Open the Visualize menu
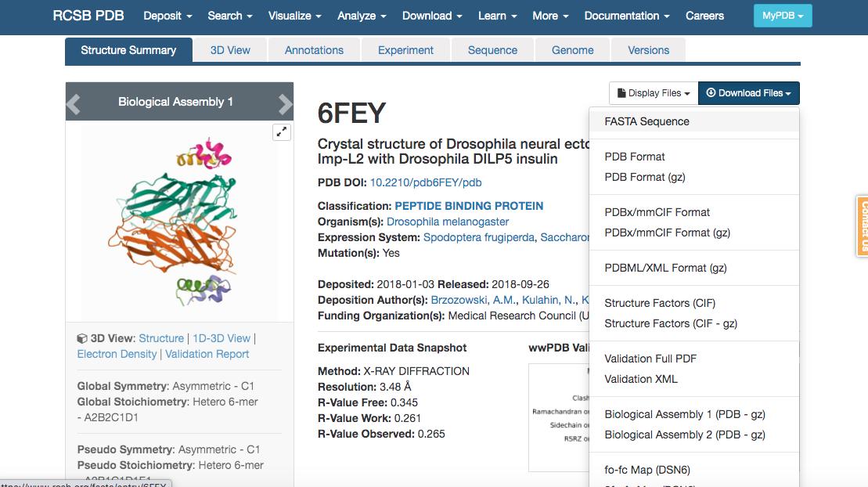Screen dimensions: 868x487 pyautogui.click(x=294, y=16)
